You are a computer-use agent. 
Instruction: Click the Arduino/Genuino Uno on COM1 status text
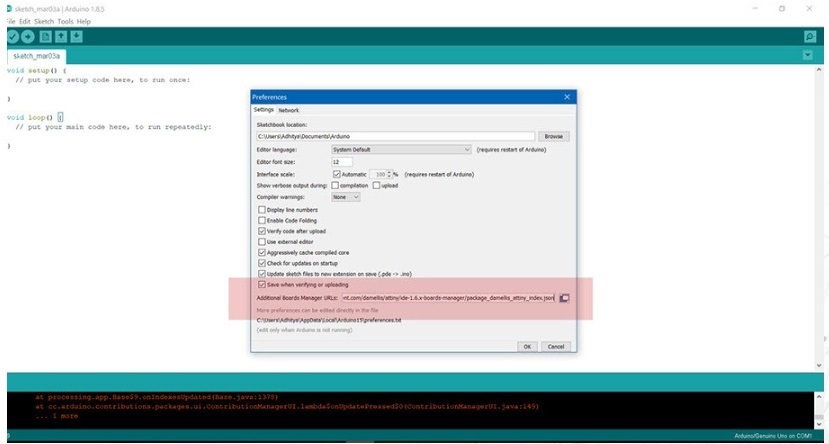(772, 437)
